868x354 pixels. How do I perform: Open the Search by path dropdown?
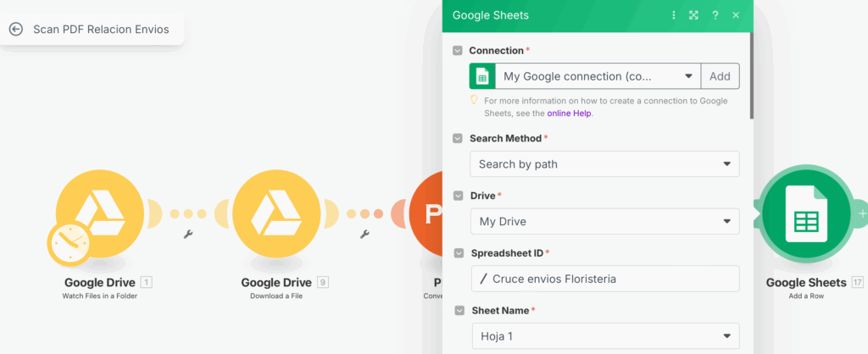pyautogui.click(x=604, y=164)
